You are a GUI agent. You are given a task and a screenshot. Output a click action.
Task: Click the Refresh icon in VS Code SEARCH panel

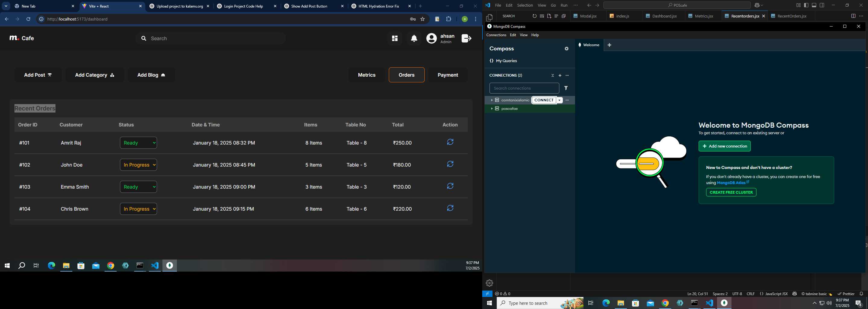coord(534,16)
